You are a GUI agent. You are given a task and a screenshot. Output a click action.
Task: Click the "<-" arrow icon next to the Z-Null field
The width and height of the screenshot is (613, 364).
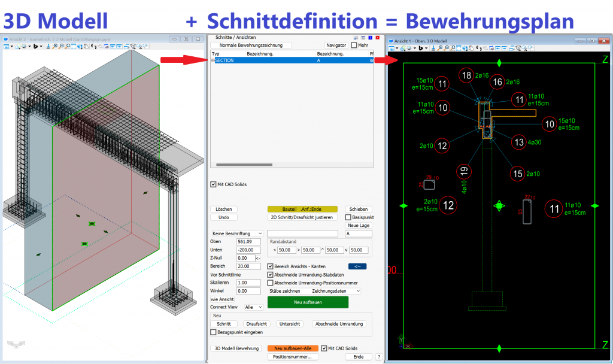click(x=257, y=259)
